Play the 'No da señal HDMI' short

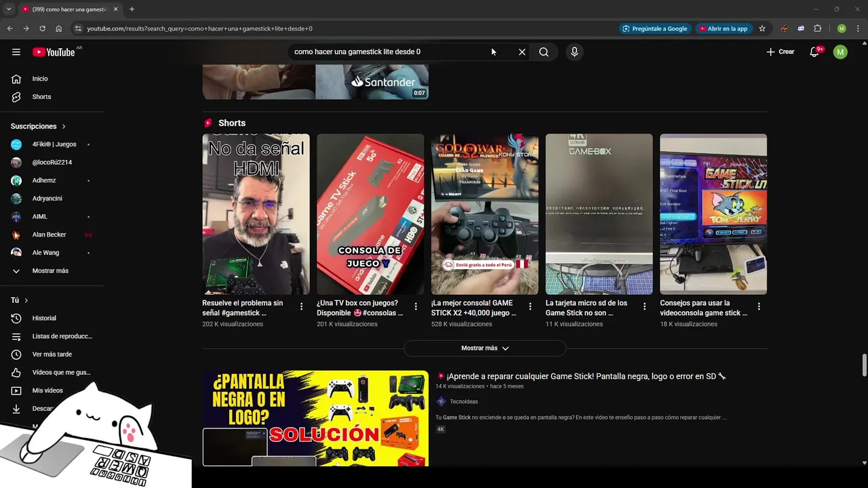[x=256, y=214]
